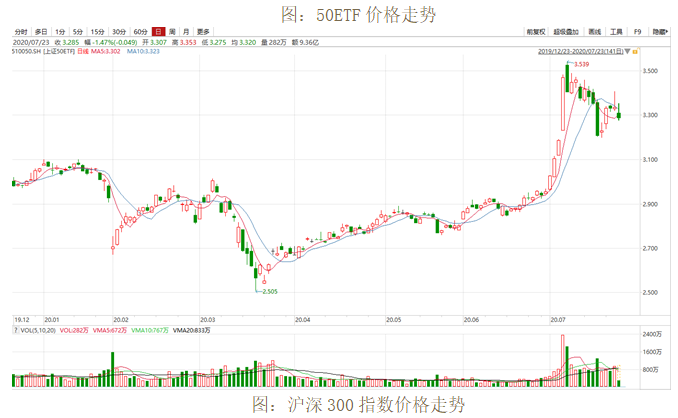This screenshot has width=678, height=418.
Task: Open the 更多 more periods menu
Action: 203,32
